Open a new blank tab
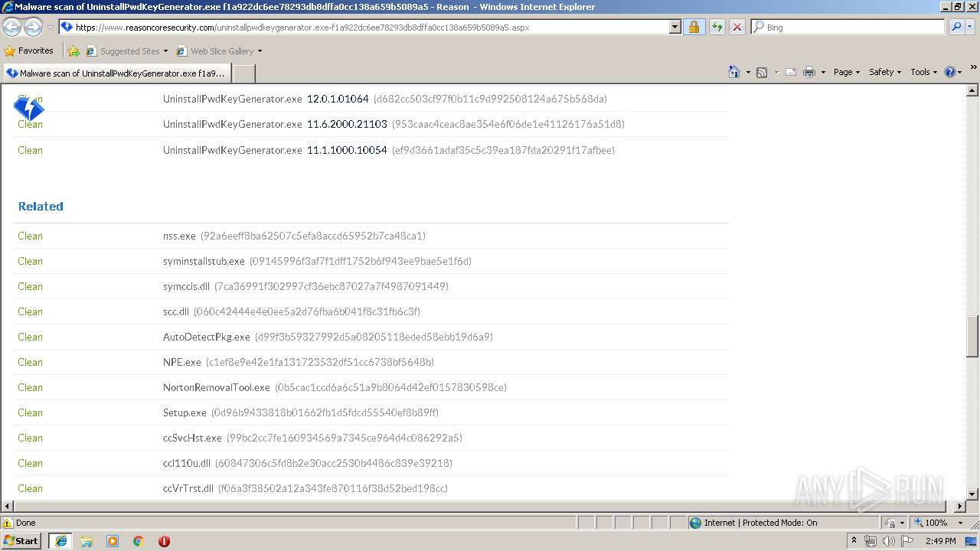The image size is (980, 551). click(243, 73)
